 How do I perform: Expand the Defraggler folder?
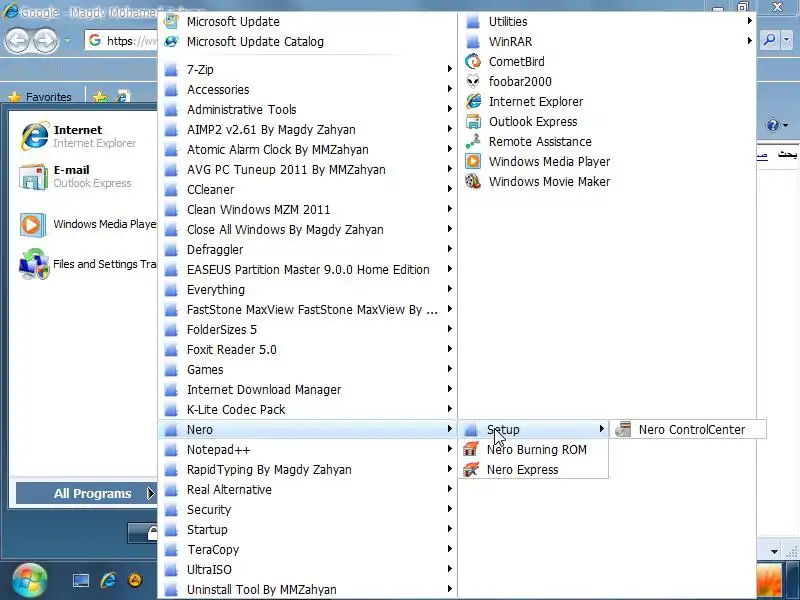(308, 249)
